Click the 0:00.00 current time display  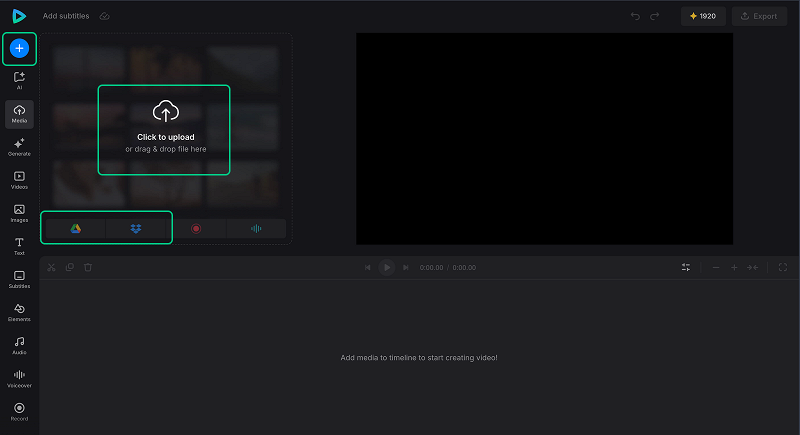pos(431,268)
